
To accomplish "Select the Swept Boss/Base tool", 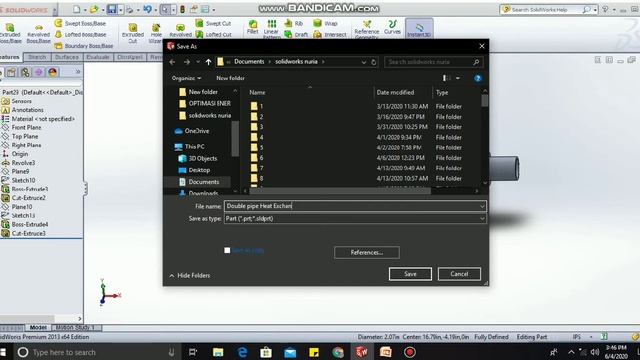I will click(80, 24).
